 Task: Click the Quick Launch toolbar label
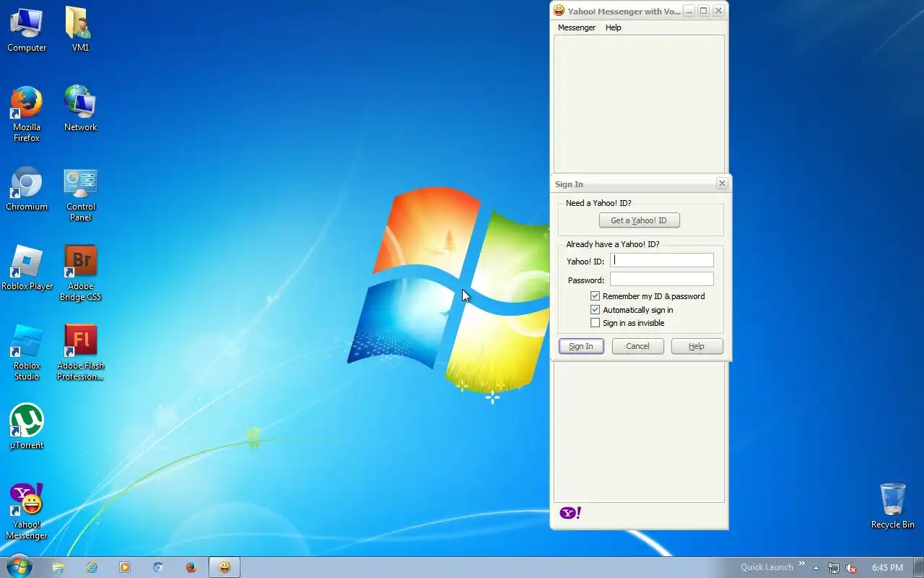point(767,568)
